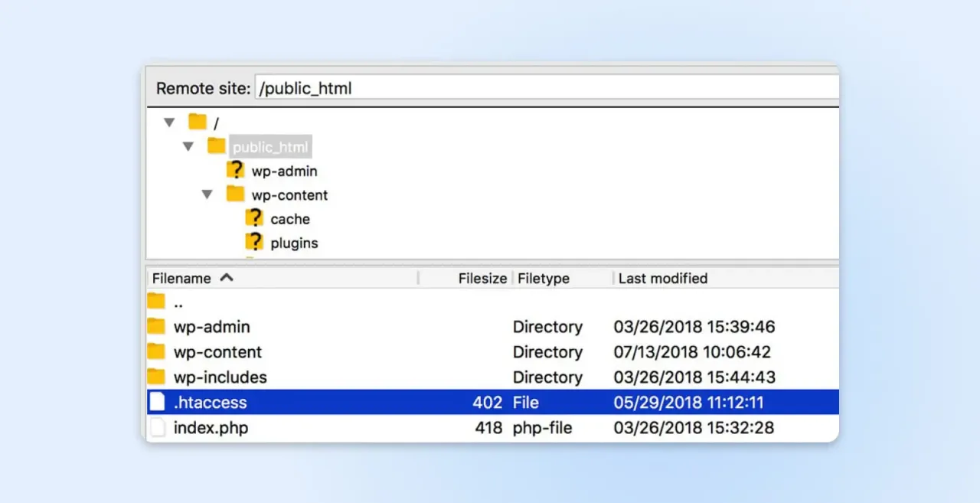Image resolution: width=980 pixels, height=503 pixels.
Task: Click the cache question-mark folder icon
Action: (x=254, y=218)
